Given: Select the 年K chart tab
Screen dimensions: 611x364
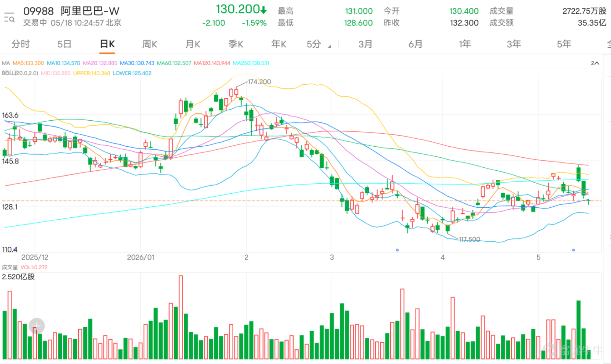Looking at the screenshot, I should (x=279, y=44).
